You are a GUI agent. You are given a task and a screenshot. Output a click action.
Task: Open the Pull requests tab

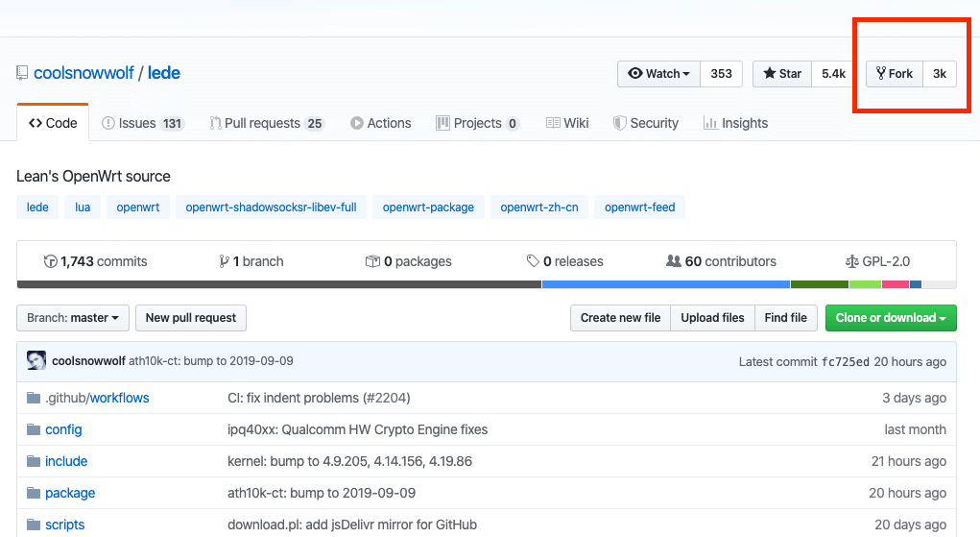265,123
